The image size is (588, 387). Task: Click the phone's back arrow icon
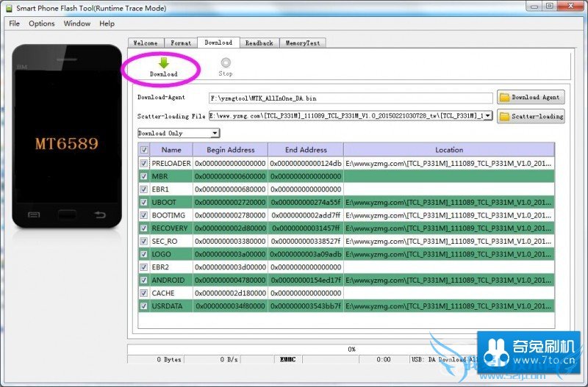[100, 214]
